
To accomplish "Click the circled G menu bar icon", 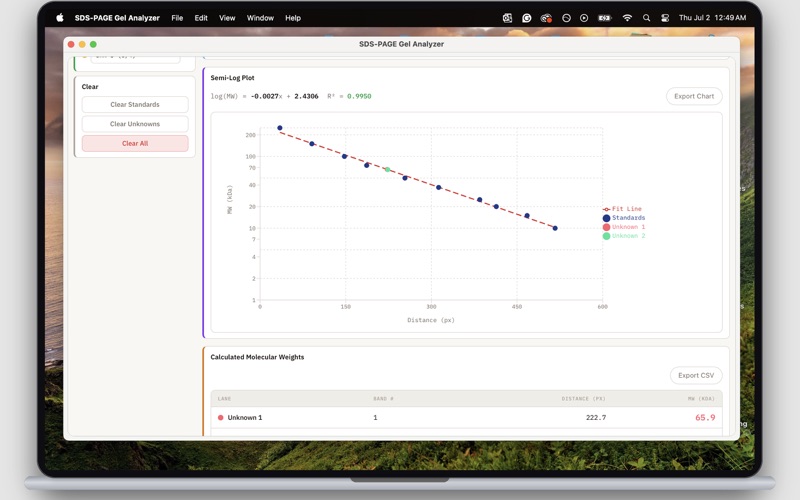I will pyautogui.click(x=527, y=18).
